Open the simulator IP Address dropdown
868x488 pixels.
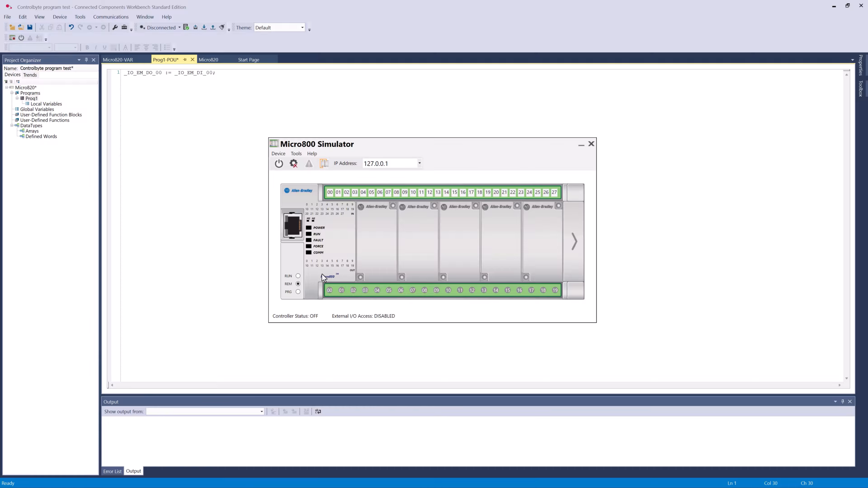419,163
